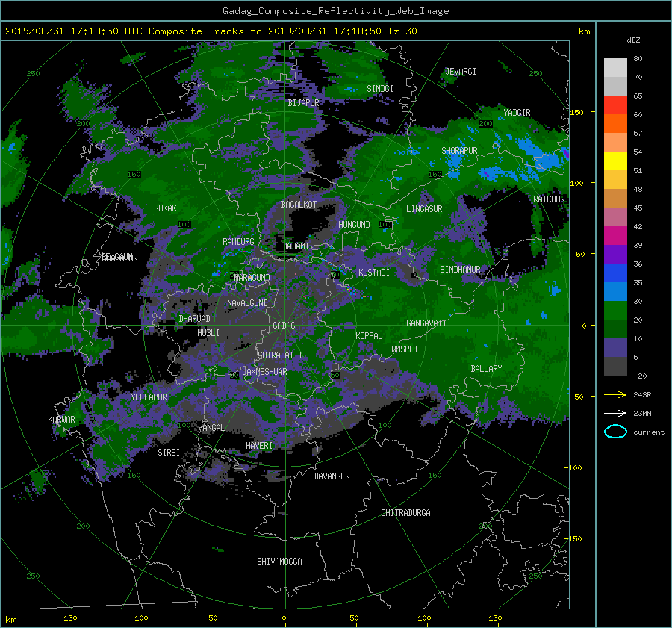The height and width of the screenshot is (628, 672).
Task: Click the GADAG label at radar center
Action: click(x=284, y=326)
